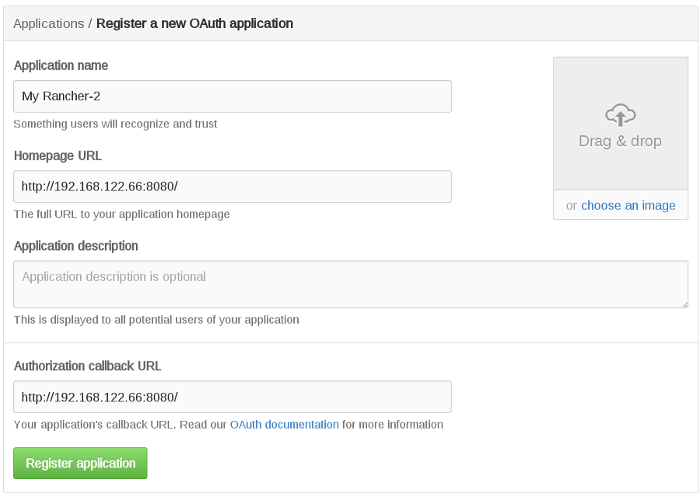Viewport: 700px width, 497px height.
Task: Click the Application description label
Action: (x=76, y=246)
